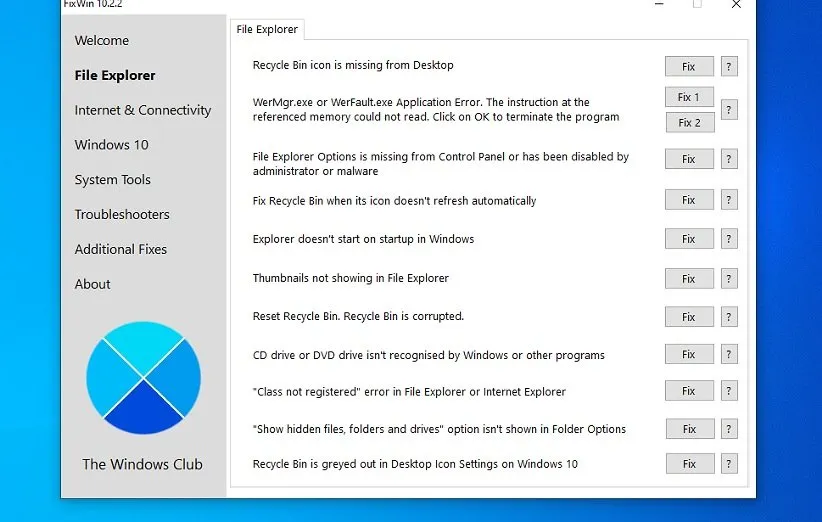Go to the Windows 10 section
The height and width of the screenshot is (522, 822).
click(x=111, y=145)
